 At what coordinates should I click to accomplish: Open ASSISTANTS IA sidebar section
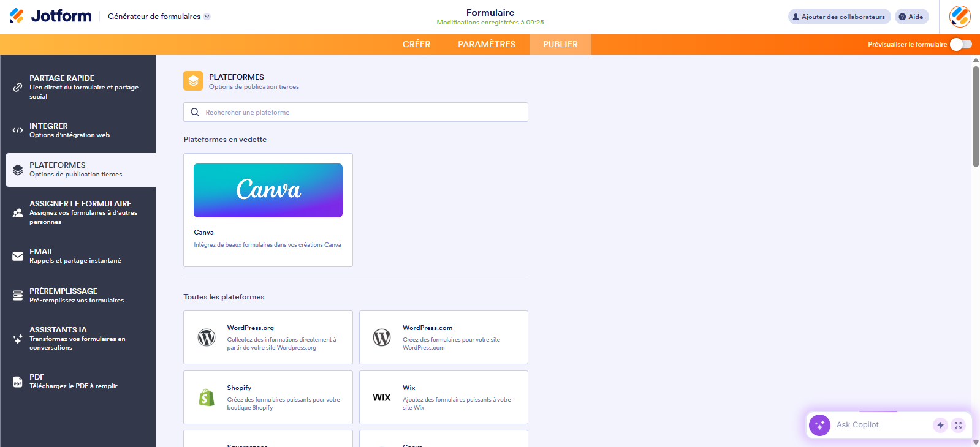pos(81,339)
